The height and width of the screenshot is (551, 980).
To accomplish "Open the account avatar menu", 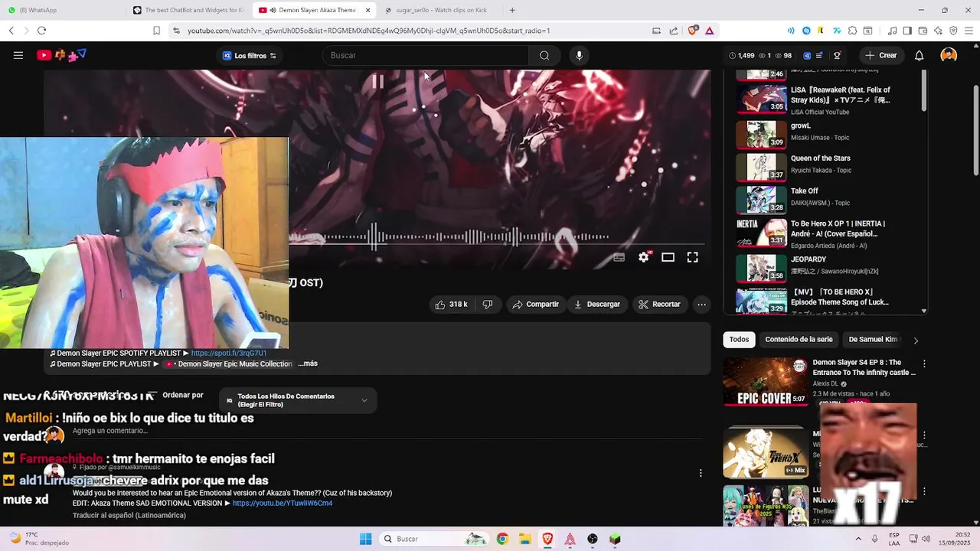I will [x=949, y=55].
